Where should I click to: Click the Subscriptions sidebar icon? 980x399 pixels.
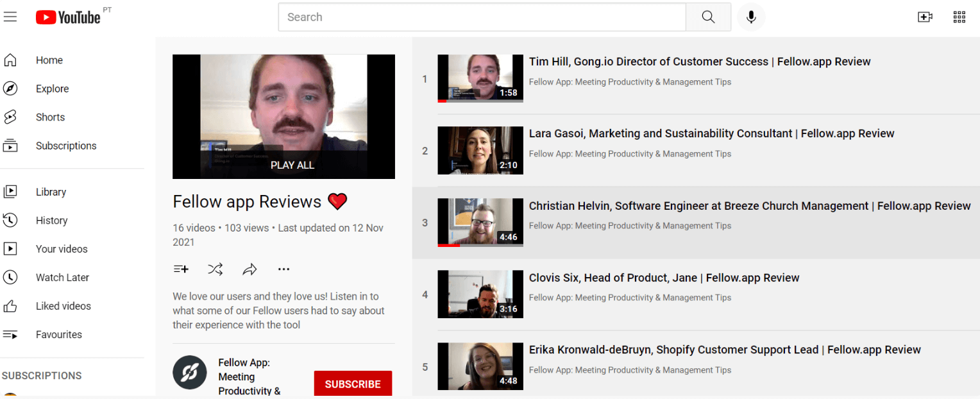click(10, 146)
